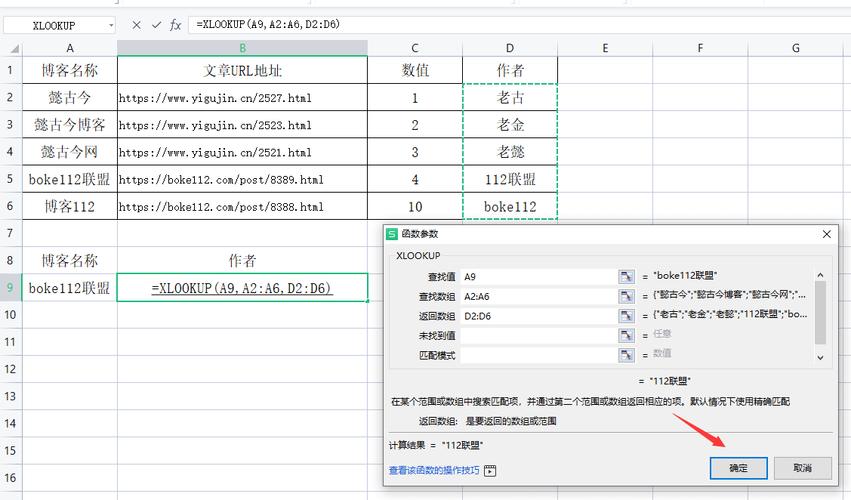
Task: Click the empty 未找到值 input field
Action: point(538,336)
